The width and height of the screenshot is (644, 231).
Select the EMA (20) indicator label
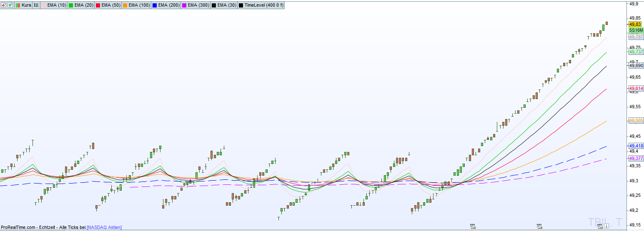pos(84,5)
